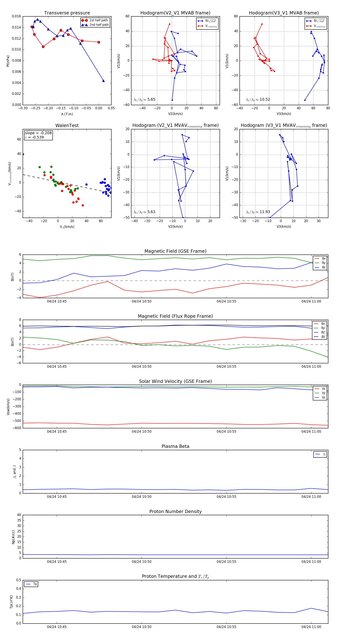351x644 pixels.
Task: Click '04/24 10:50' tick under Proton Number Density
Action: [141, 561]
